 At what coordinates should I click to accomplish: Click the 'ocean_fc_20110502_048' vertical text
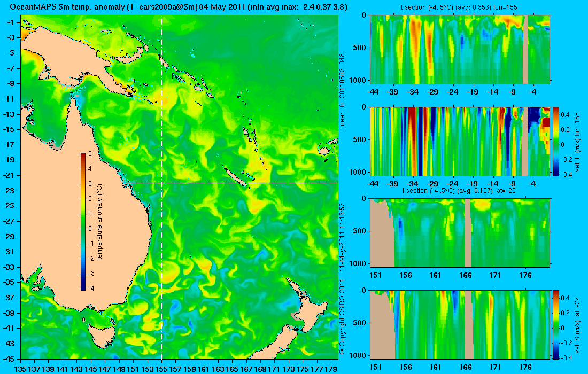342,91
